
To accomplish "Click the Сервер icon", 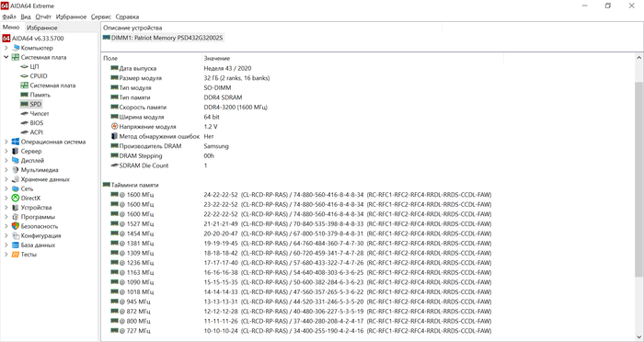I will pos(16,151).
